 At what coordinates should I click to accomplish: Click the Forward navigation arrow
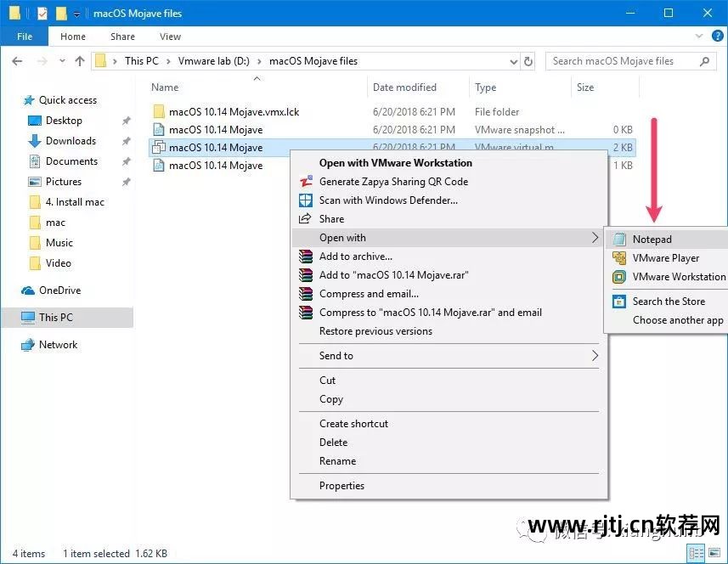(42, 61)
